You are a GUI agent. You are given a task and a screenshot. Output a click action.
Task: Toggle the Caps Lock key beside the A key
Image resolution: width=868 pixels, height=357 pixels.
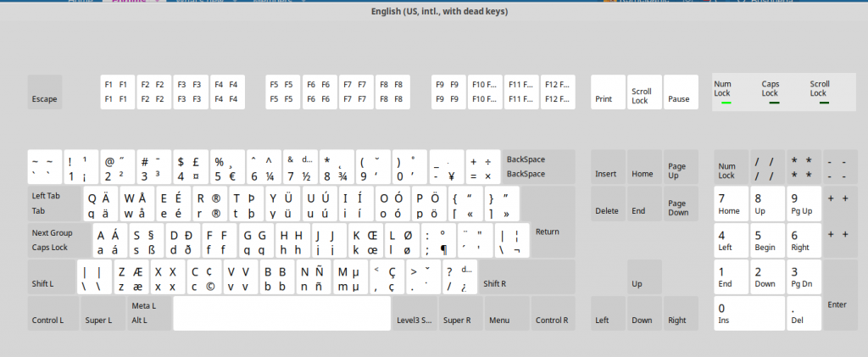point(56,240)
